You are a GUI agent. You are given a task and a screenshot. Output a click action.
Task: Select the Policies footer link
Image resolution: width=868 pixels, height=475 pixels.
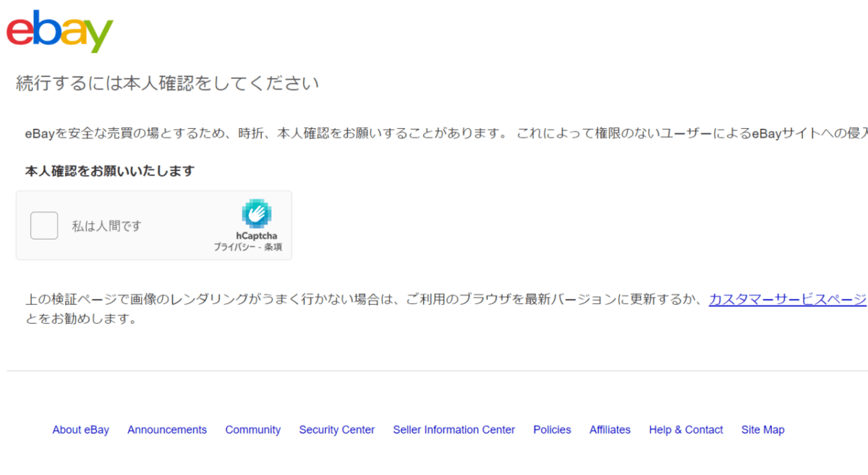pos(552,429)
